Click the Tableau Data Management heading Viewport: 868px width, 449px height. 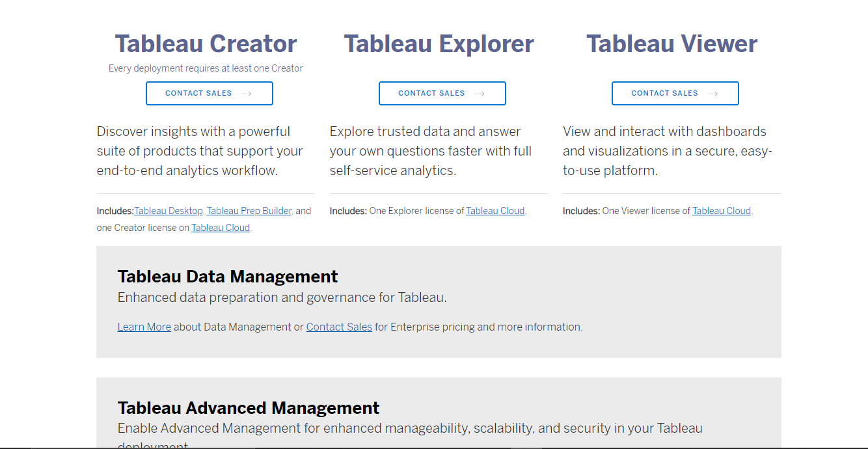[x=228, y=277]
